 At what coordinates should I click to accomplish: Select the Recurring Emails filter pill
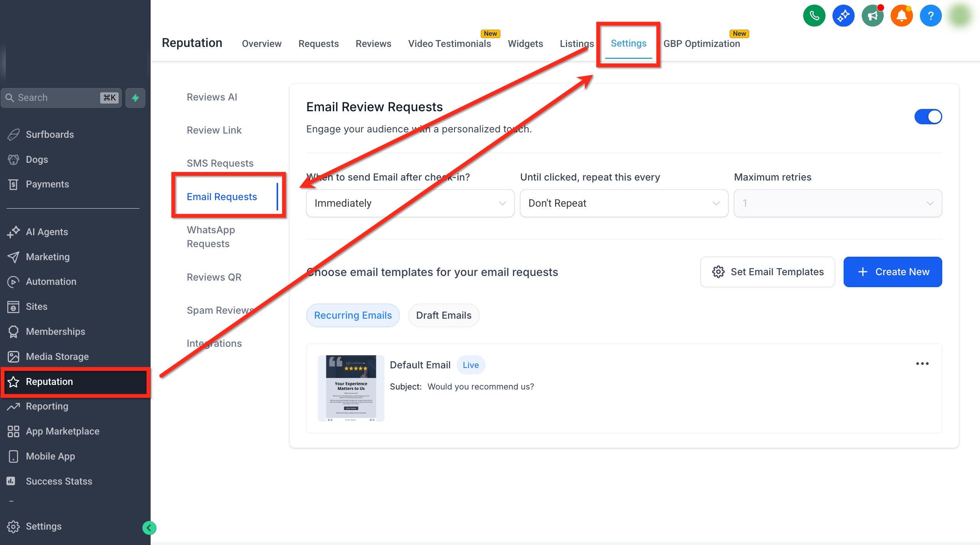click(x=353, y=315)
